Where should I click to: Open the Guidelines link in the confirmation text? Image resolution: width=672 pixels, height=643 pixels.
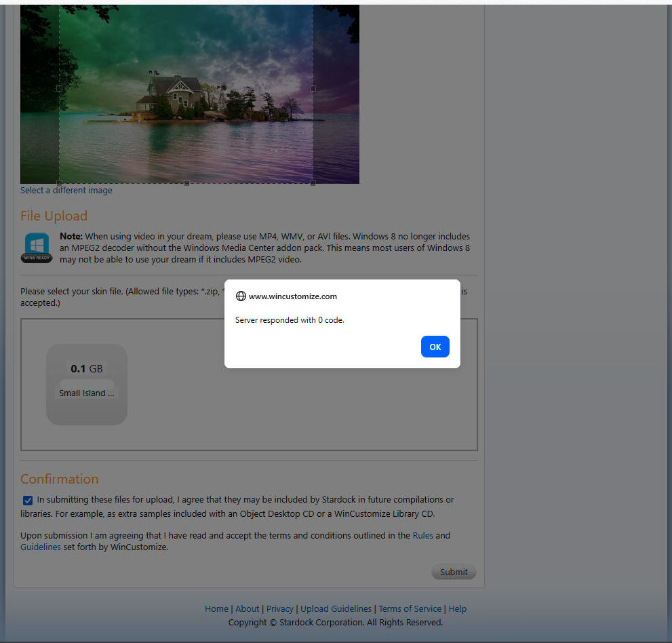click(x=41, y=547)
